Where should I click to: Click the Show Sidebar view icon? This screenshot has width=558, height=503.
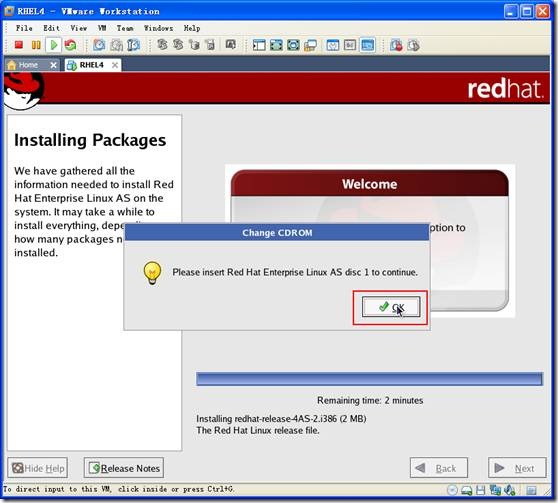pos(259,45)
